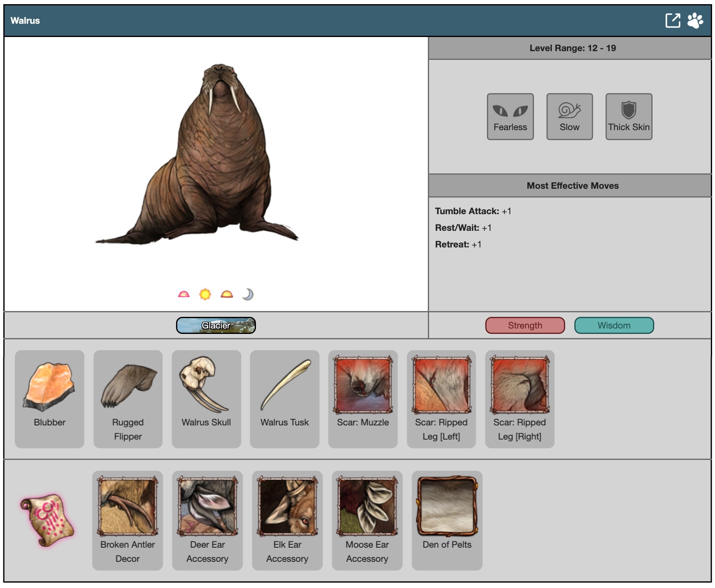715x588 pixels.
Task: Open the Walrus Skull item
Action: point(206,398)
